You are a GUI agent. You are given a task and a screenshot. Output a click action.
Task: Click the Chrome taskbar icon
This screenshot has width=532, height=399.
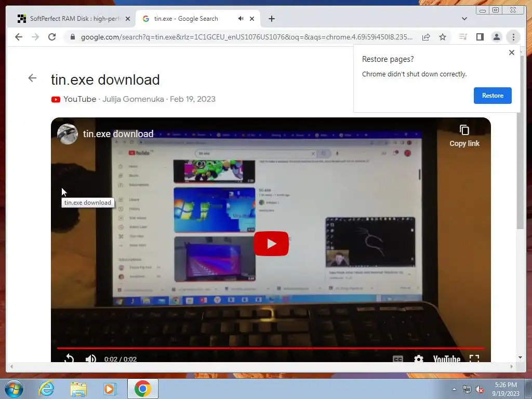pos(143,389)
